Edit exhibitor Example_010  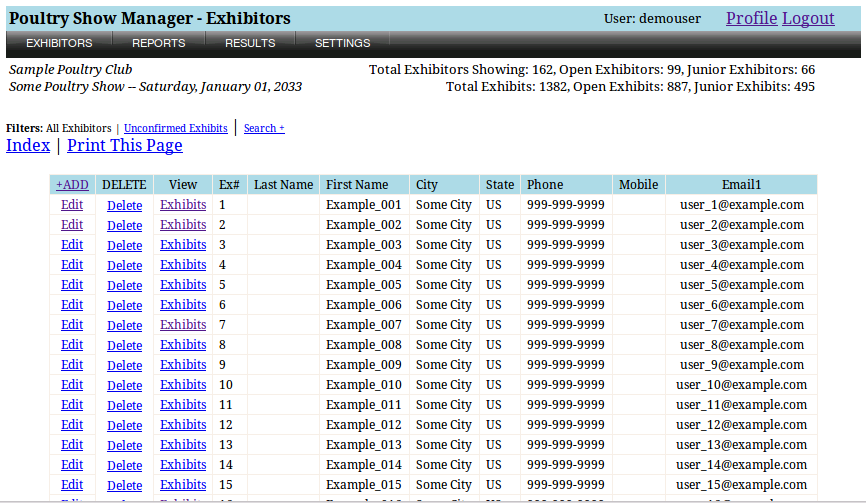pyautogui.click(x=72, y=385)
